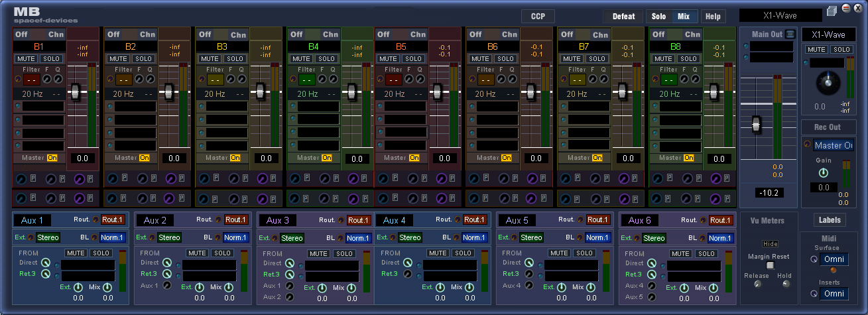Solo channel B5

pos(412,59)
